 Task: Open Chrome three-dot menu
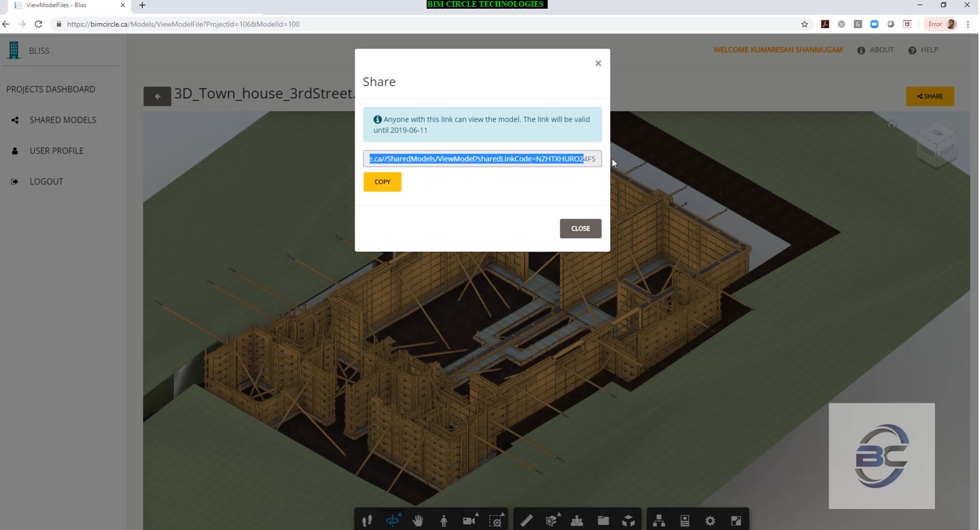pos(968,24)
